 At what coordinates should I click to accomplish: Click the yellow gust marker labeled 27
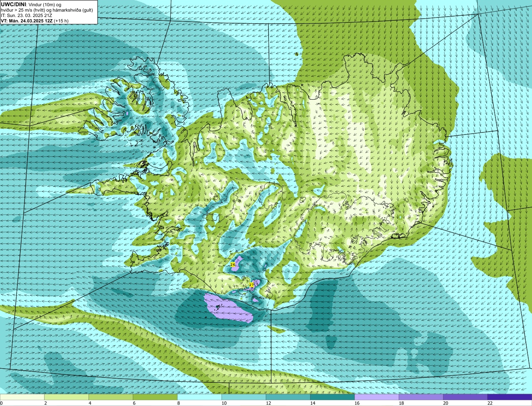pyautogui.click(x=251, y=285)
